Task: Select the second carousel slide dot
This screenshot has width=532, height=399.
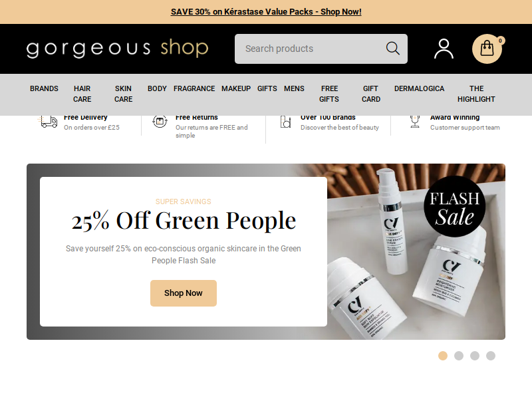Action: pyautogui.click(x=459, y=356)
